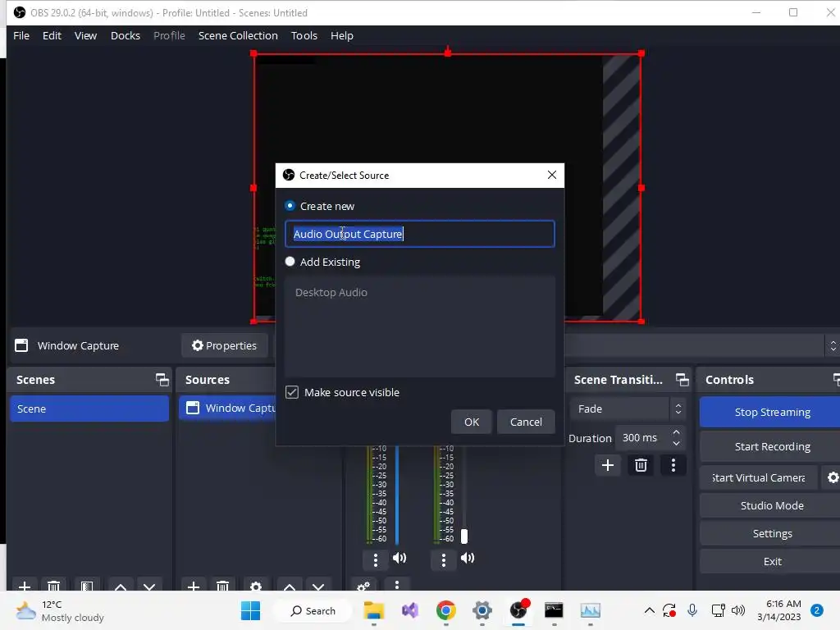The image size is (840, 630).
Task: Add a new scene transition
Action: point(608,465)
